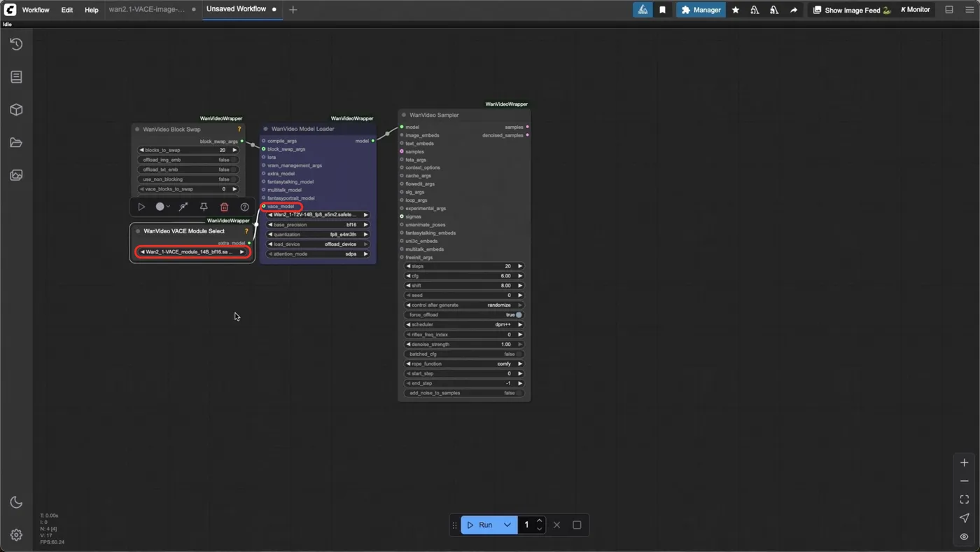Open the attention_mode dropdown
This screenshot has width=980, height=552.
[318, 254]
